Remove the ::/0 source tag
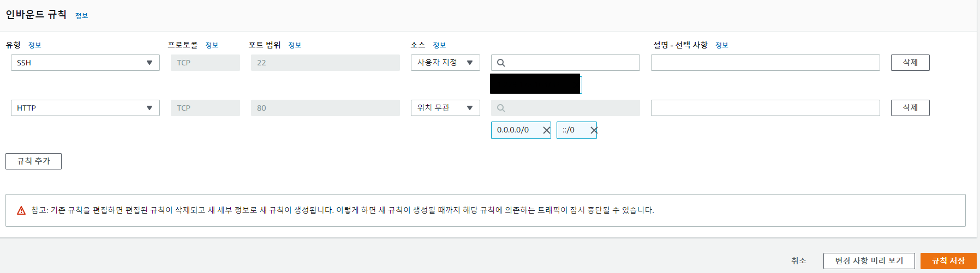 coord(594,130)
